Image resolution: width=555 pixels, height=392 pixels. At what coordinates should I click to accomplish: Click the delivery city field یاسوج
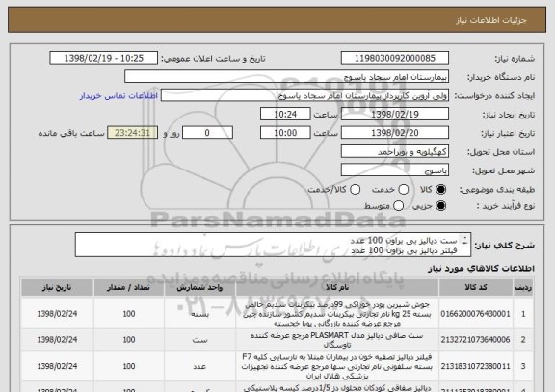[x=395, y=170]
